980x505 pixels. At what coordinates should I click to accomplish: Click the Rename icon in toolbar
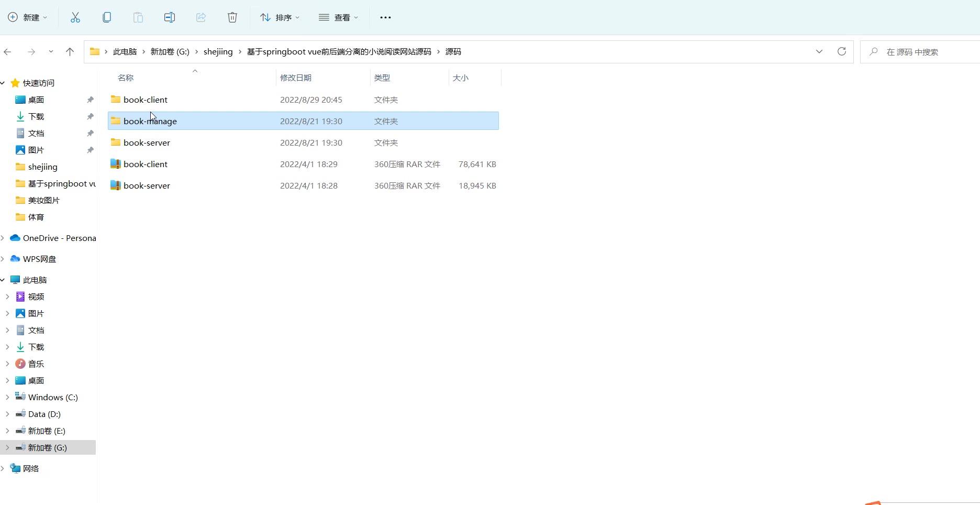click(x=170, y=17)
